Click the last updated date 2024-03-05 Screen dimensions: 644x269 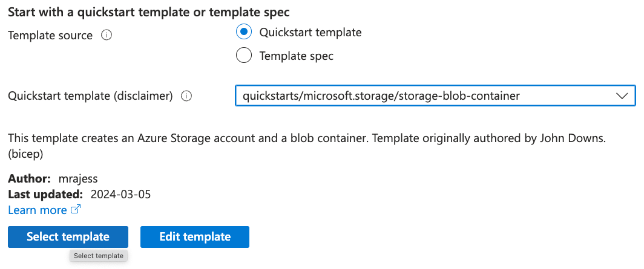pyautogui.click(x=120, y=195)
